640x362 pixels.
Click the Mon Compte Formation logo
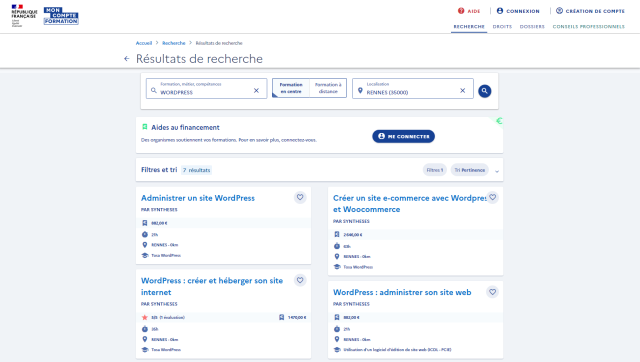(61, 16)
